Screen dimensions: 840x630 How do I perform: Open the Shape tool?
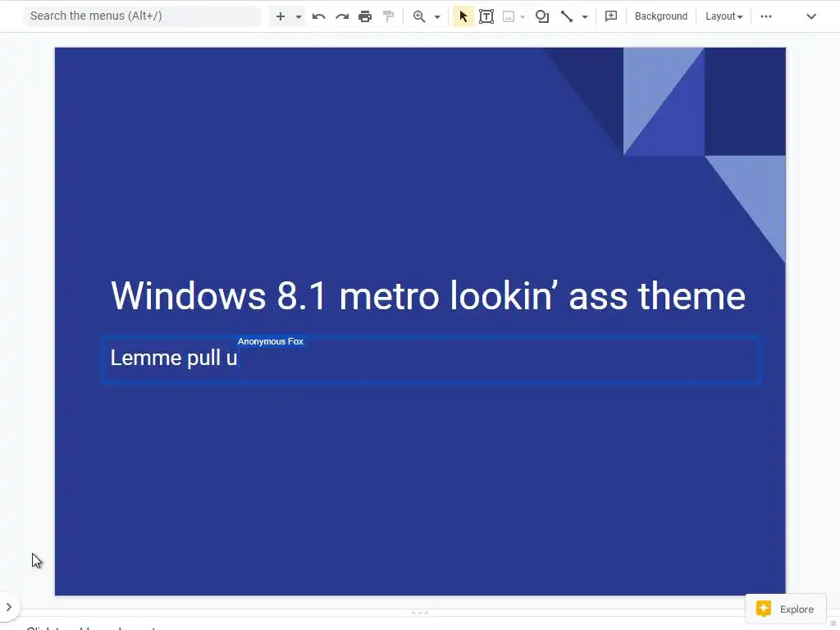point(542,16)
